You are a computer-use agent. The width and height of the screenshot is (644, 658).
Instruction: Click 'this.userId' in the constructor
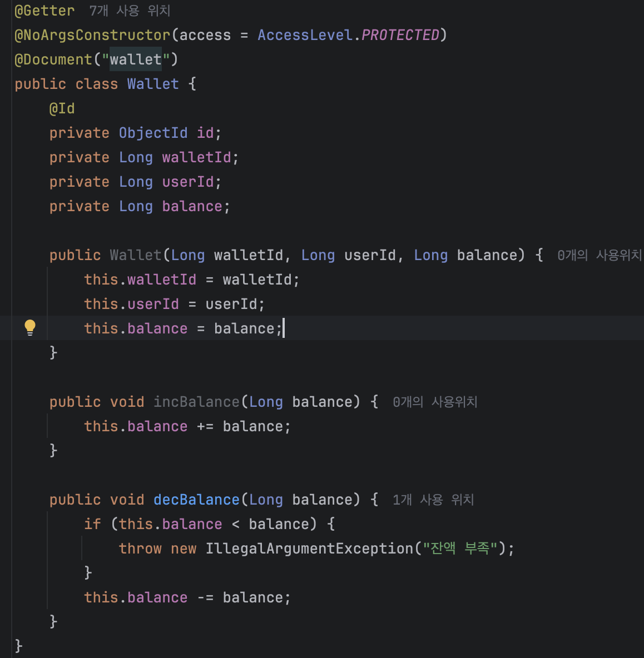pyautogui.click(x=131, y=304)
